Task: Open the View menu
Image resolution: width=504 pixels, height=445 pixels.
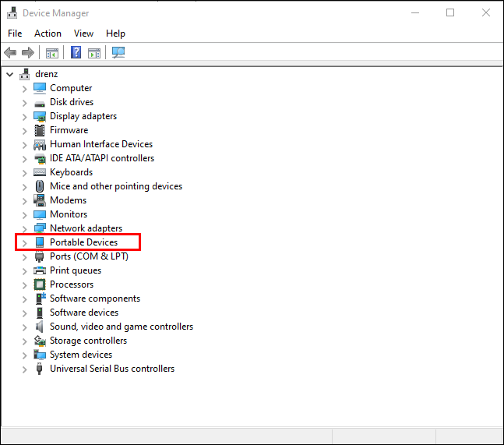Action: pos(83,34)
